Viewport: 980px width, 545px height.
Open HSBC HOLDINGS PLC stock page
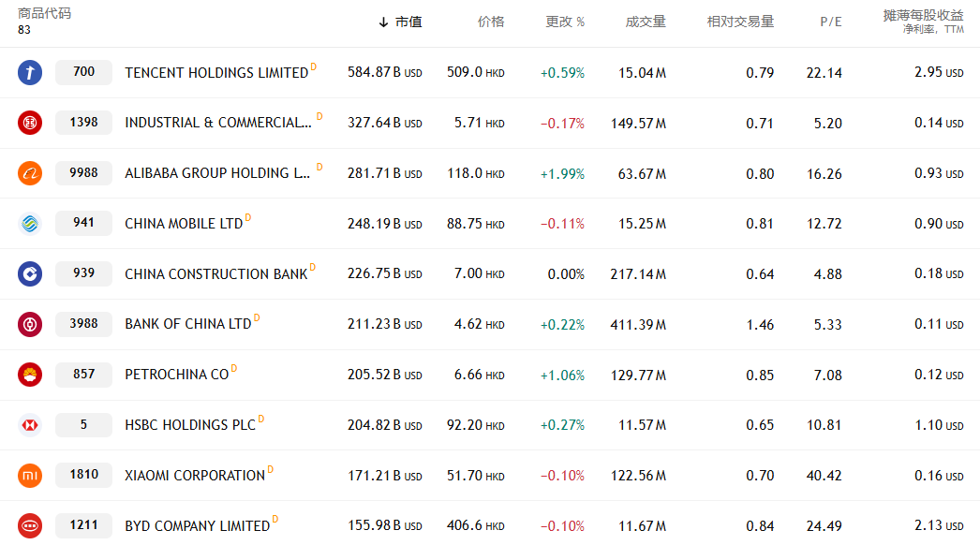(190, 426)
